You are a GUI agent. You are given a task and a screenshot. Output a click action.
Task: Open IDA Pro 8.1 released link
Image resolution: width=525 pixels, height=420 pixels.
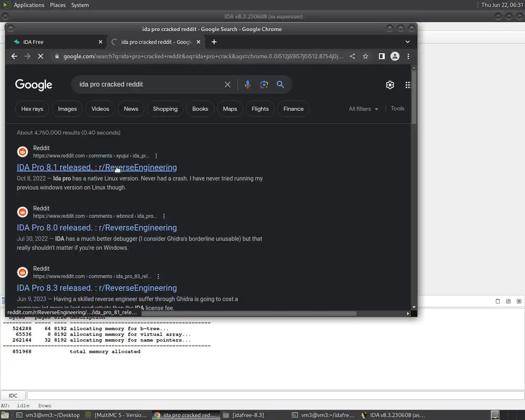(x=97, y=167)
